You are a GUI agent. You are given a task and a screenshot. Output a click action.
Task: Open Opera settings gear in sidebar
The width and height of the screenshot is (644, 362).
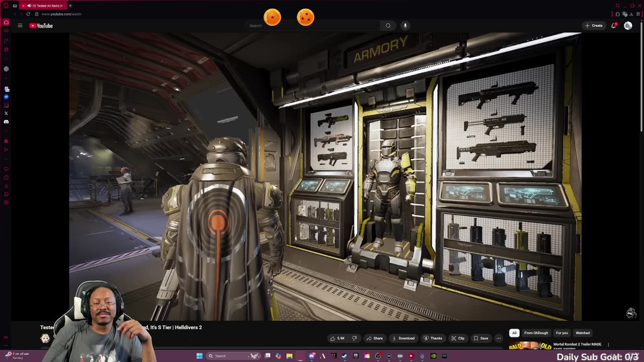(6, 203)
